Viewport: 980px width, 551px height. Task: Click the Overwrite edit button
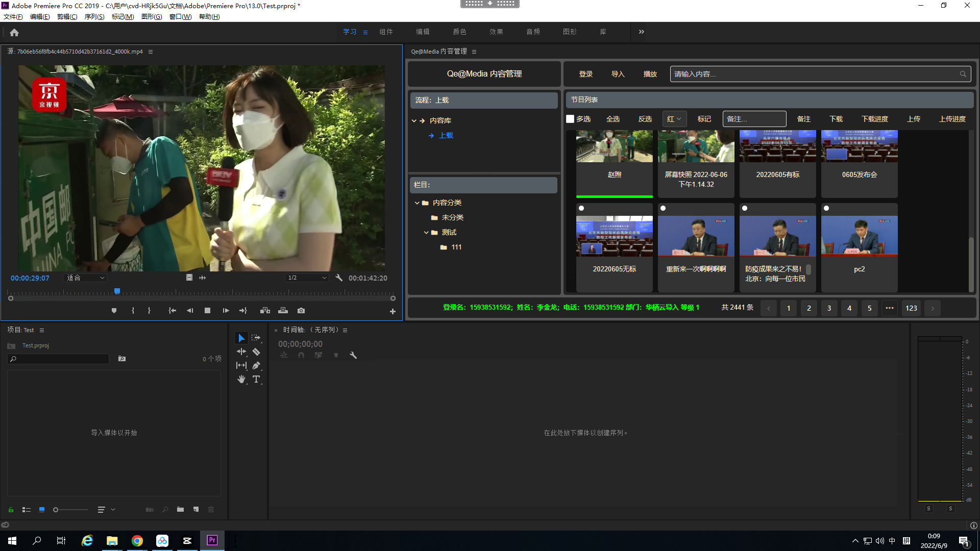pyautogui.click(x=283, y=310)
